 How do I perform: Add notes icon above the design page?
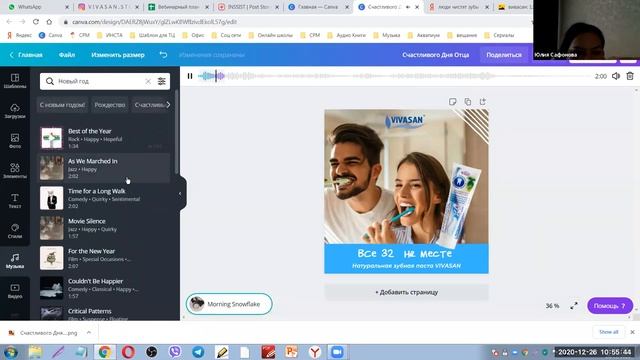pyautogui.click(x=452, y=102)
